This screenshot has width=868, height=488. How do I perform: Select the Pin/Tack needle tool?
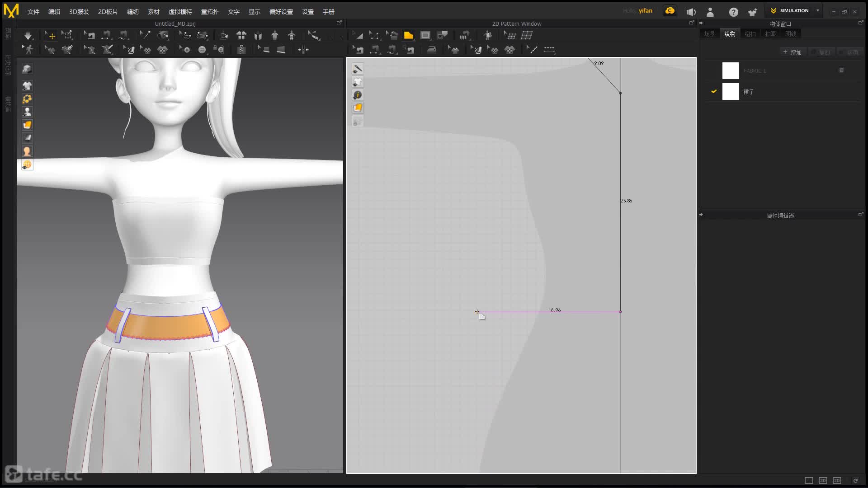[145, 35]
